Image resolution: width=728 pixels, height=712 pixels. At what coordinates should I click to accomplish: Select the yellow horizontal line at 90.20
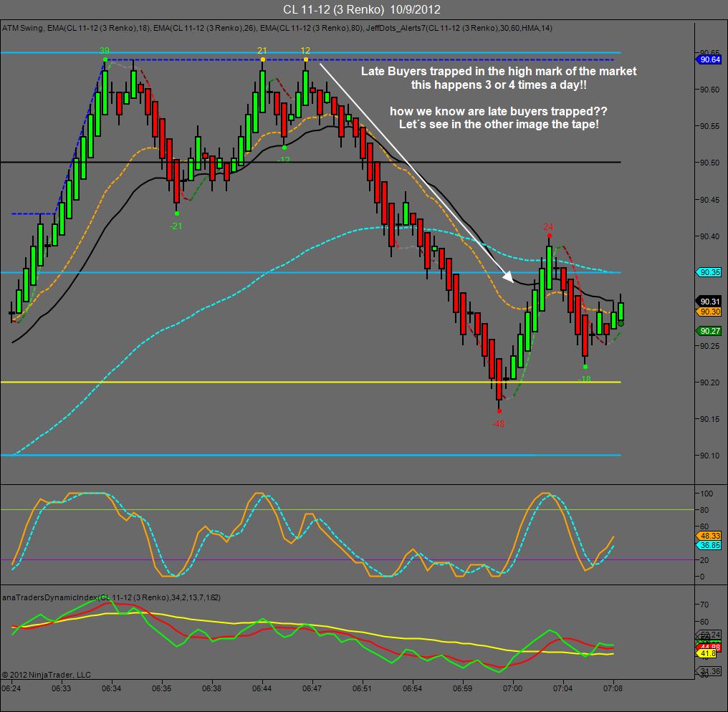click(310, 382)
